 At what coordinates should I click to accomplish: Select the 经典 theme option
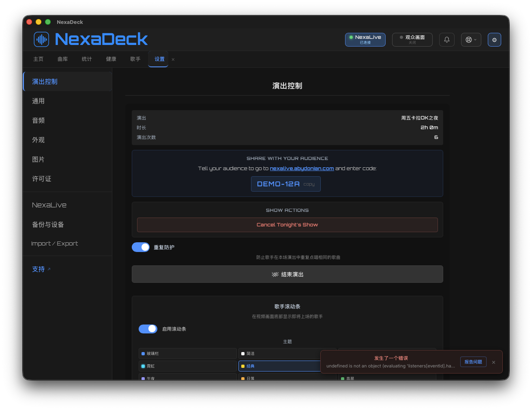pyautogui.click(x=280, y=366)
